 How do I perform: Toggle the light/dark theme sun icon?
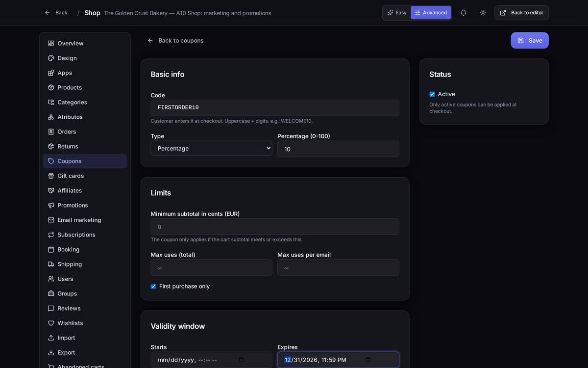(483, 13)
